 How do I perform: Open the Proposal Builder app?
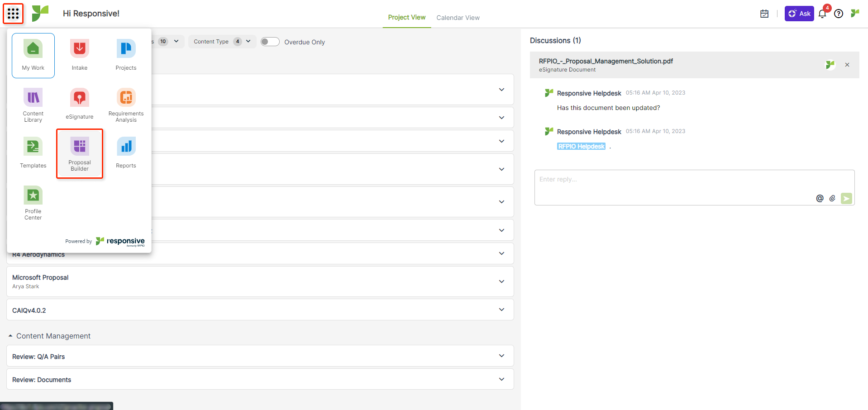(80, 154)
